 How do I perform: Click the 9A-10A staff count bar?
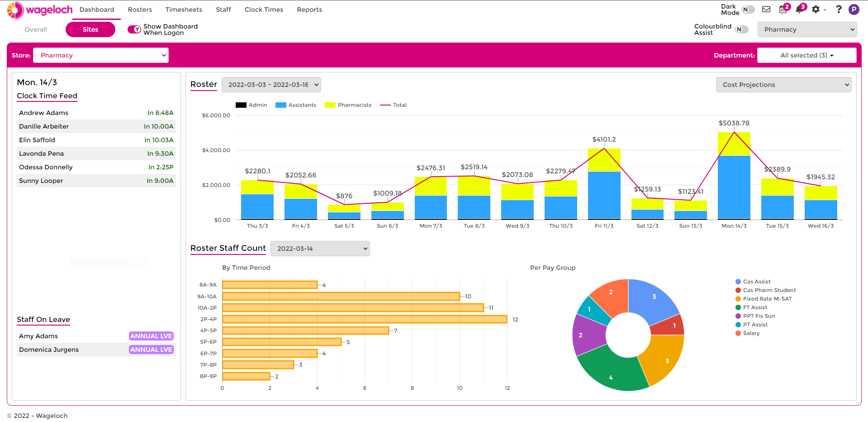click(341, 297)
